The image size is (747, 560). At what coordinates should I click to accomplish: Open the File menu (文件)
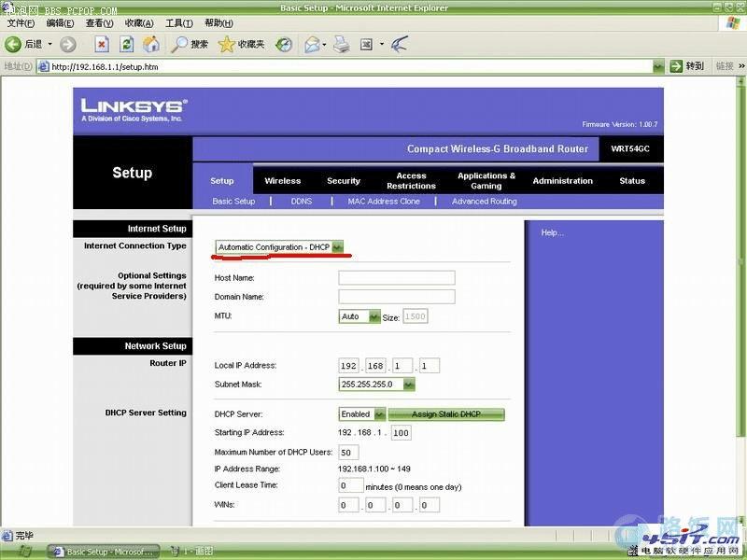(21, 22)
